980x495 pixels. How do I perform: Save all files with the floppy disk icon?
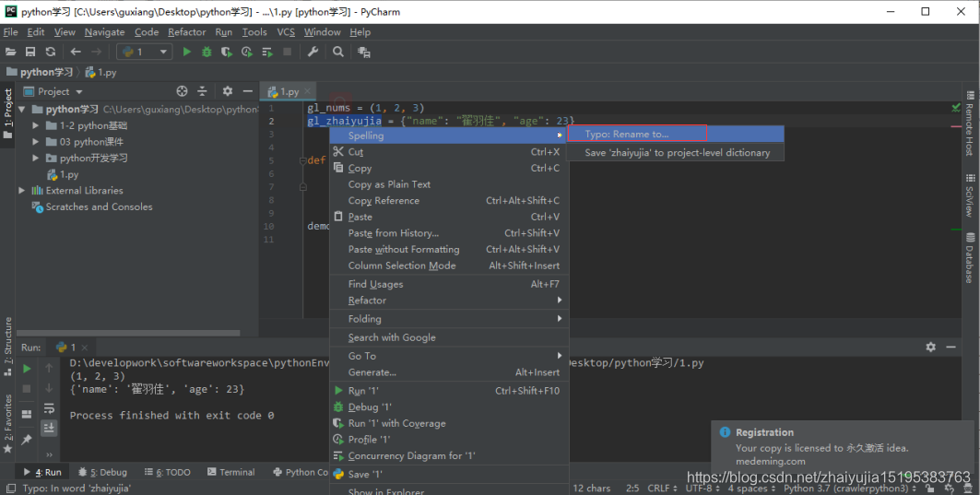30,52
